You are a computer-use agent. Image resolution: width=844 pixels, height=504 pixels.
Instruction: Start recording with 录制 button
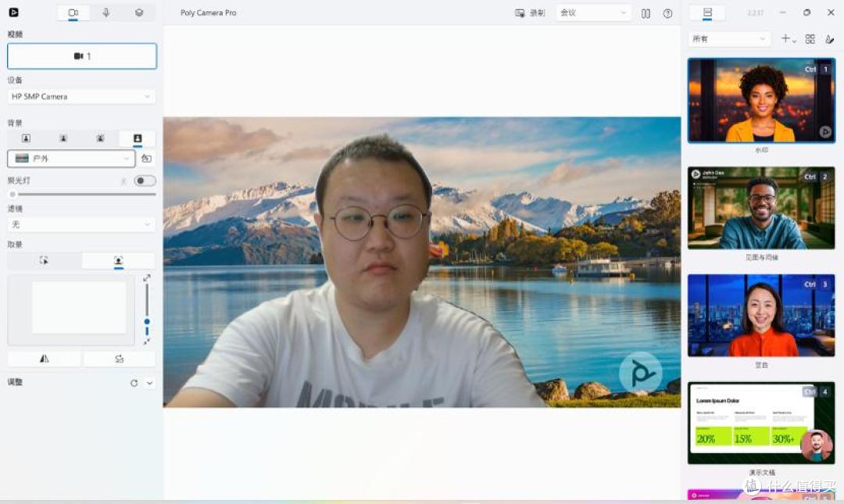(x=530, y=13)
